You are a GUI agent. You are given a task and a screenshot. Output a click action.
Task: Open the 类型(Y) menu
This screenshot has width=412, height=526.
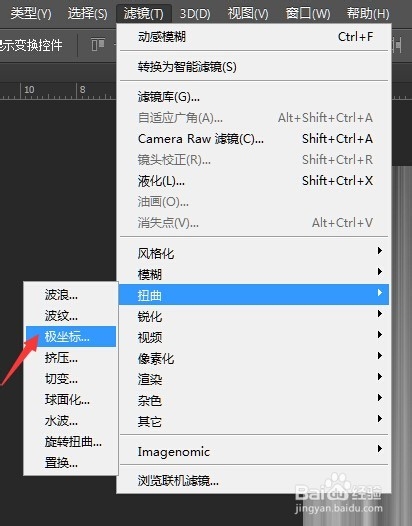click(31, 14)
